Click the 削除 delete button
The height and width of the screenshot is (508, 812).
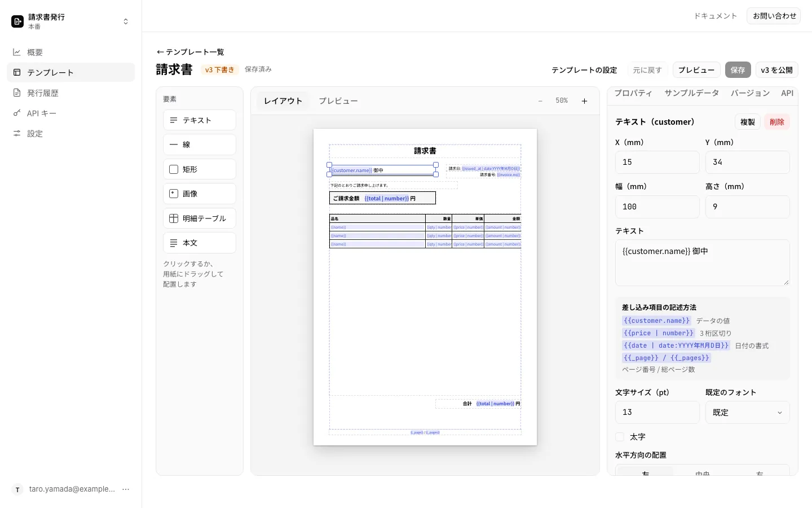pos(777,122)
